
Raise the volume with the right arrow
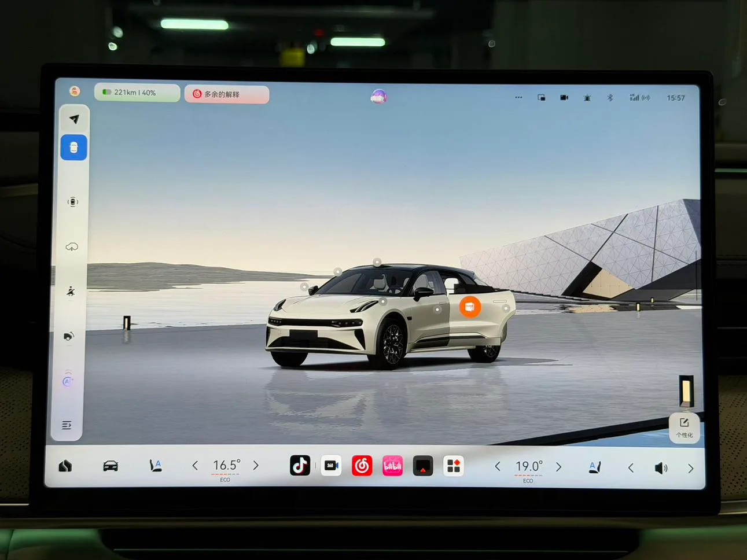point(690,469)
